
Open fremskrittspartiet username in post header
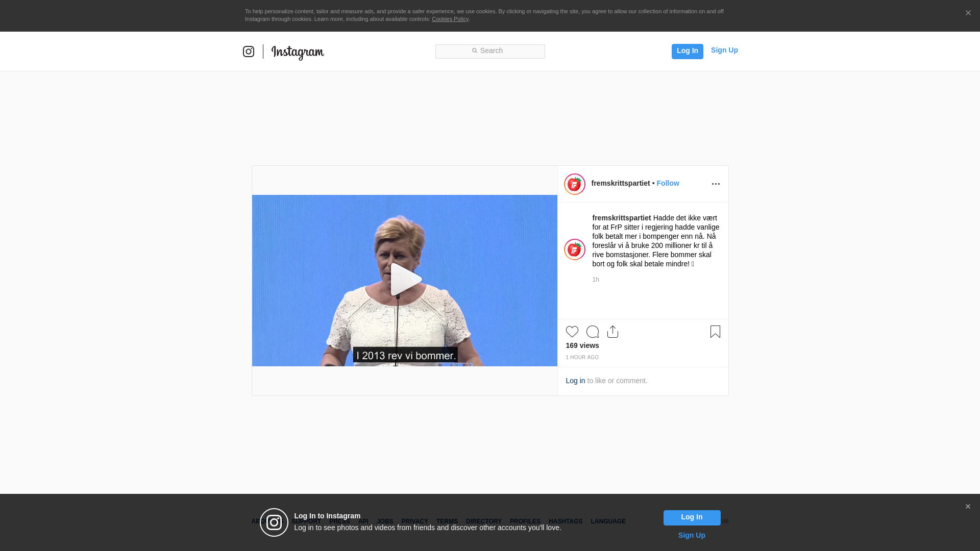621,183
